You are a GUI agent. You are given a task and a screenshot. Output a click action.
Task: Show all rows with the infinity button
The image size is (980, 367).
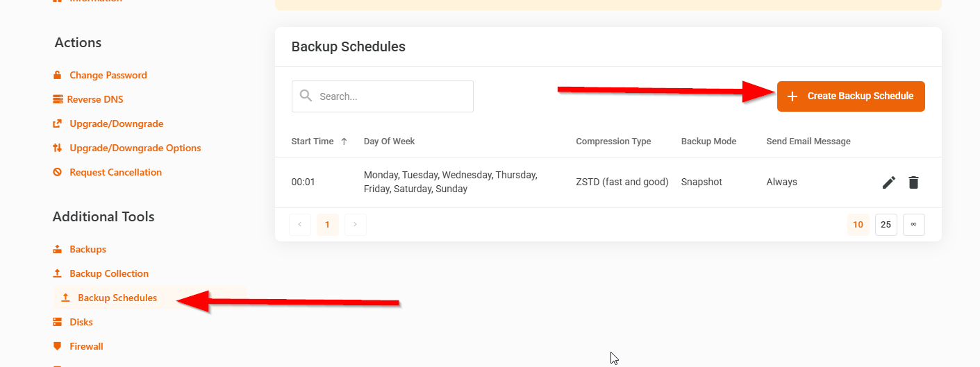coord(914,225)
